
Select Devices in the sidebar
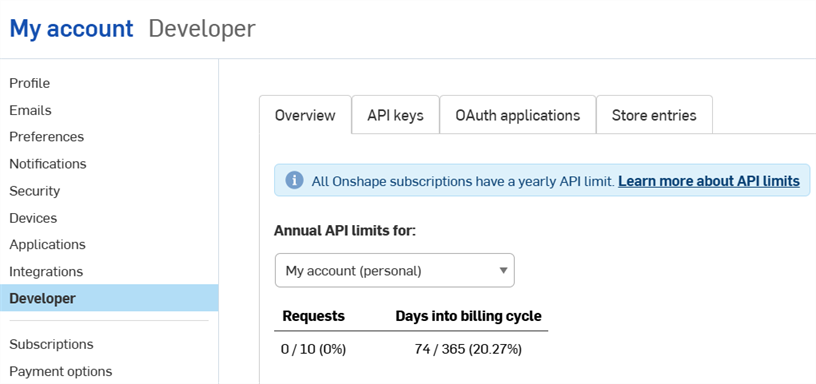point(33,218)
